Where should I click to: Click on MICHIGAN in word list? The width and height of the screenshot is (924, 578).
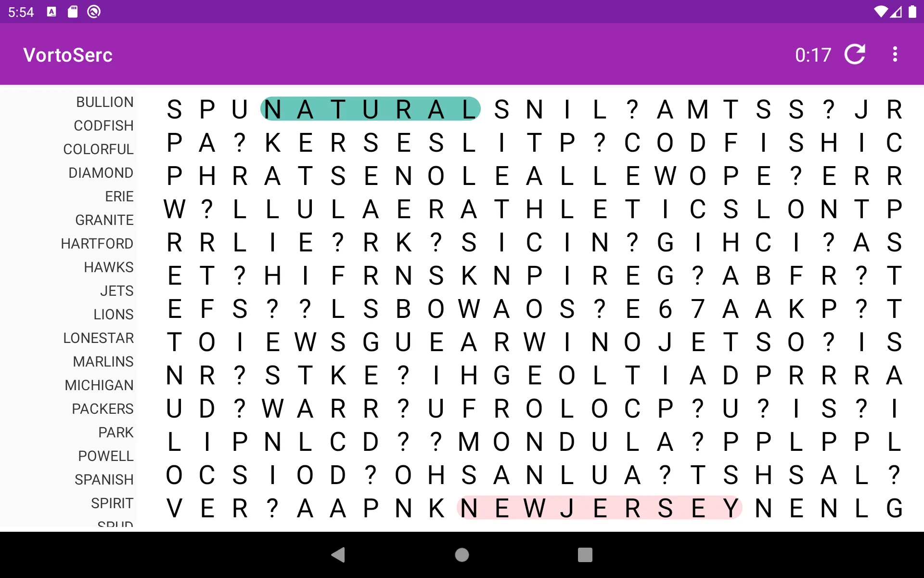[x=98, y=384]
